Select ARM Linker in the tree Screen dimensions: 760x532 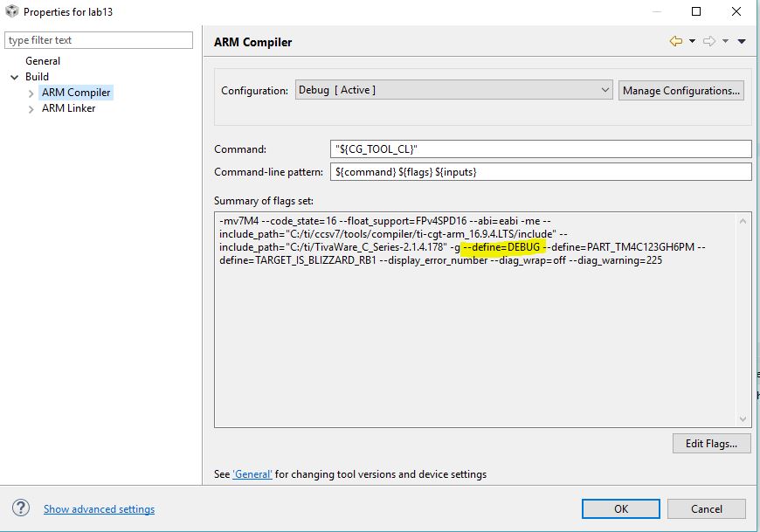pos(68,108)
